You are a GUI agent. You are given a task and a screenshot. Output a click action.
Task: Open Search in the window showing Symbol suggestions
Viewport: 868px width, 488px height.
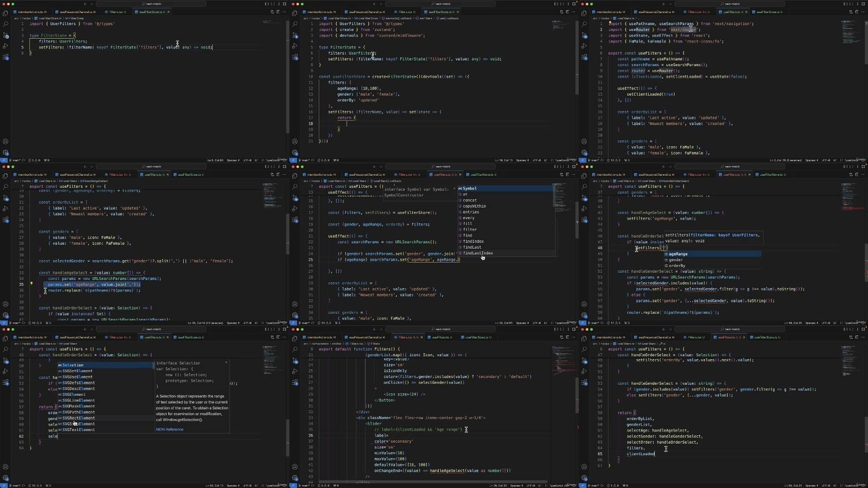click(x=295, y=187)
